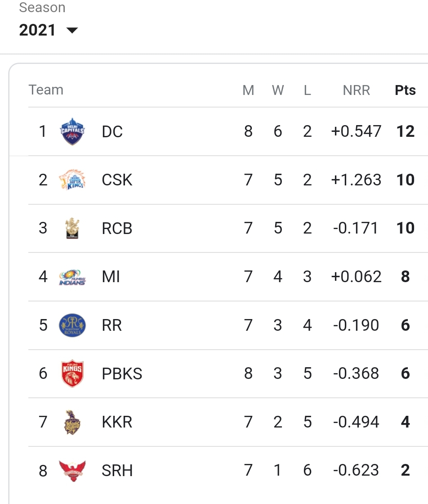Click the W wins column header
This screenshot has width=428, height=504.
(278, 90)
